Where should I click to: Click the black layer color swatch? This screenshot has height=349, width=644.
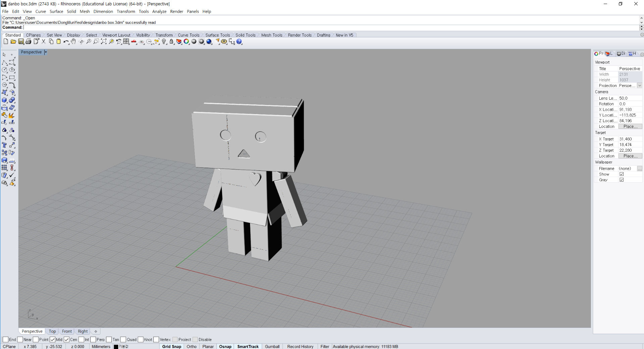(x=116, y=347)
